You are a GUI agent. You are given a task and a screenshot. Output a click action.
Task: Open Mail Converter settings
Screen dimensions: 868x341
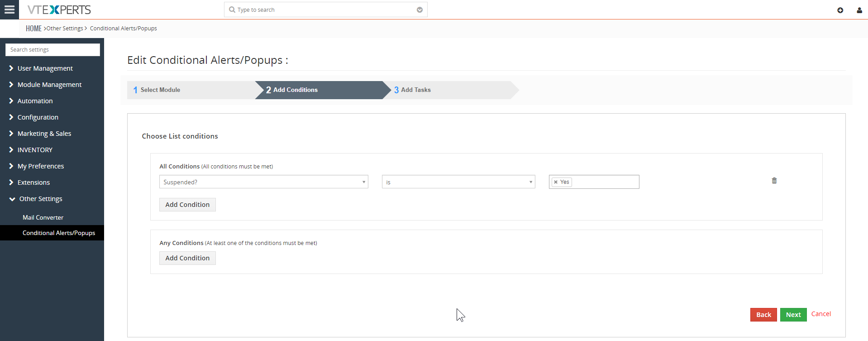pos(43,217)
